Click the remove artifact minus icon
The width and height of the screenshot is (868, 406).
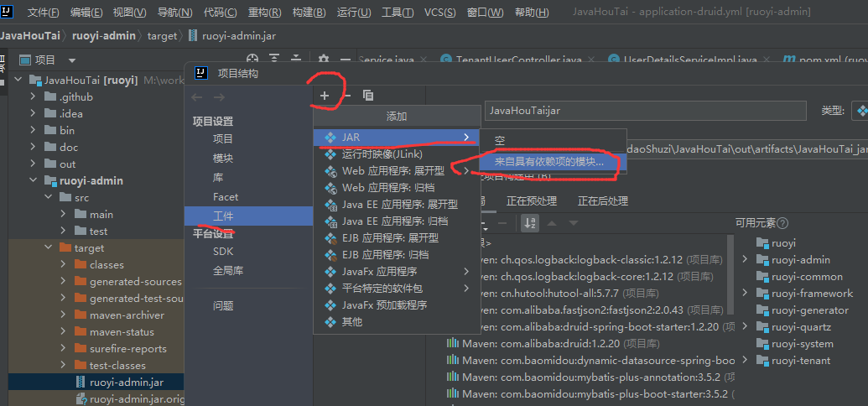[346, 96]
